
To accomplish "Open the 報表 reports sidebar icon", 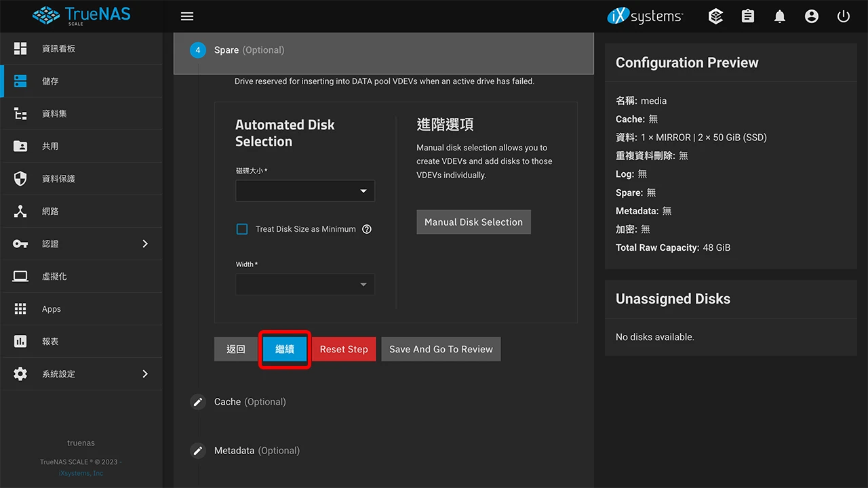I will coord(50,341).
